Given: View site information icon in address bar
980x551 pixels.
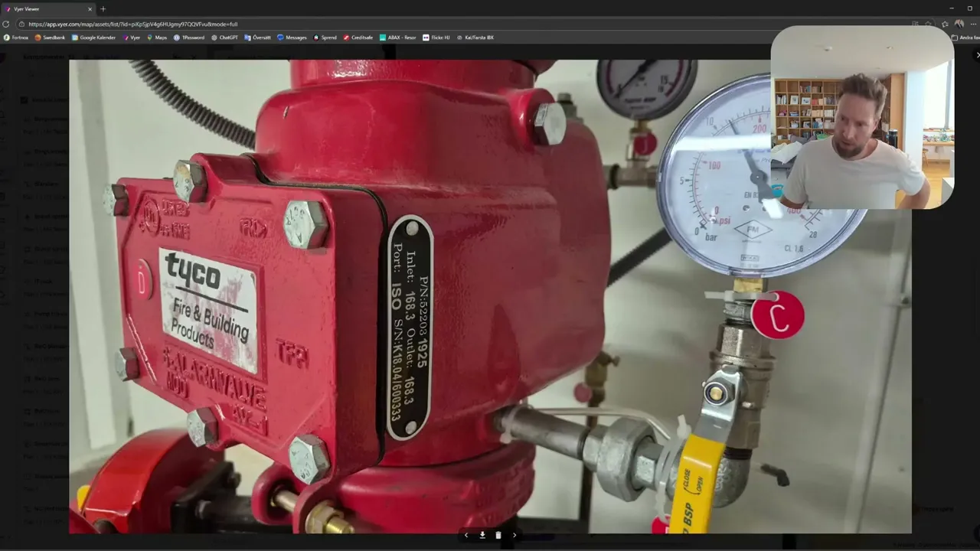Looking at the screenshot, I should tap(22, 24).
